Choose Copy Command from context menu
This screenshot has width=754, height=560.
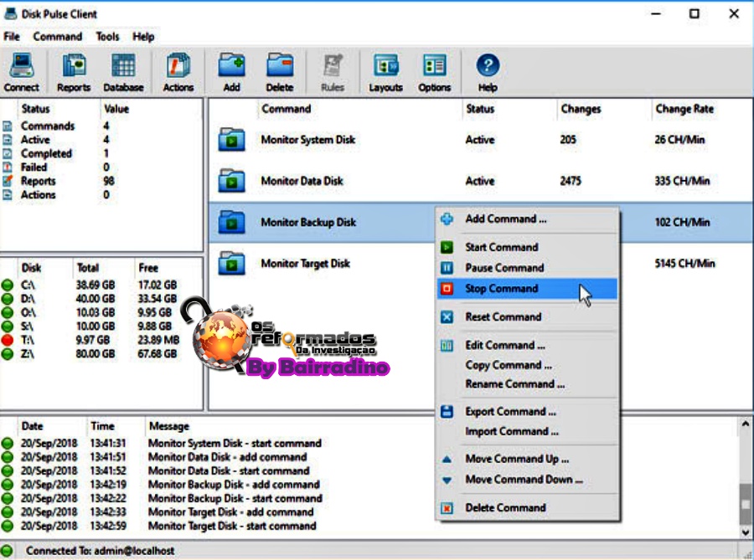[527, 365]
